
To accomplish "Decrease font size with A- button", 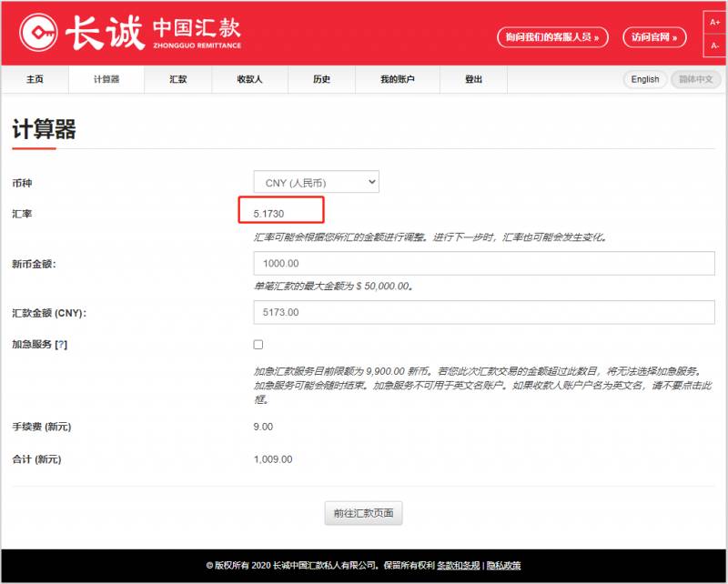I will pos(714,45).
